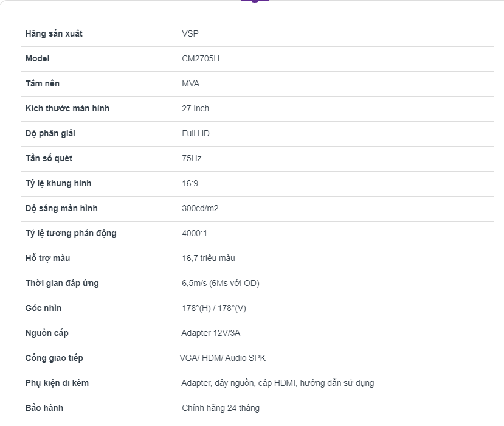Select the Hãng sản xuất label
The height and width of the screenshot is (426, 504).
(54, 34)
